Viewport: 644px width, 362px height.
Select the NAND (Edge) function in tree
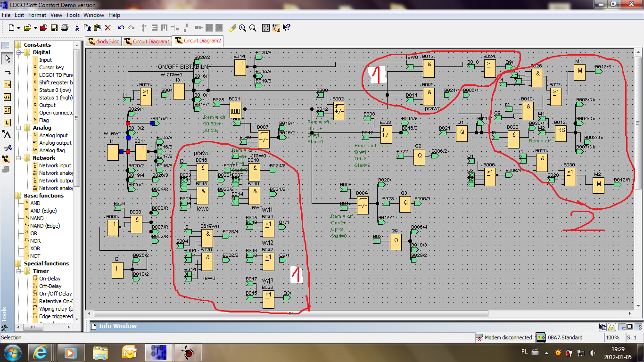[43, 226]
